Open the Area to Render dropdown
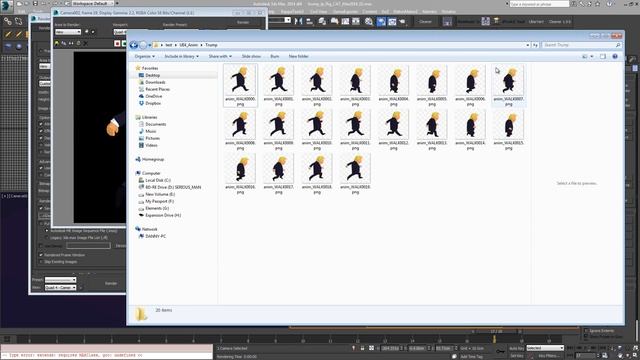 (68, 32)
